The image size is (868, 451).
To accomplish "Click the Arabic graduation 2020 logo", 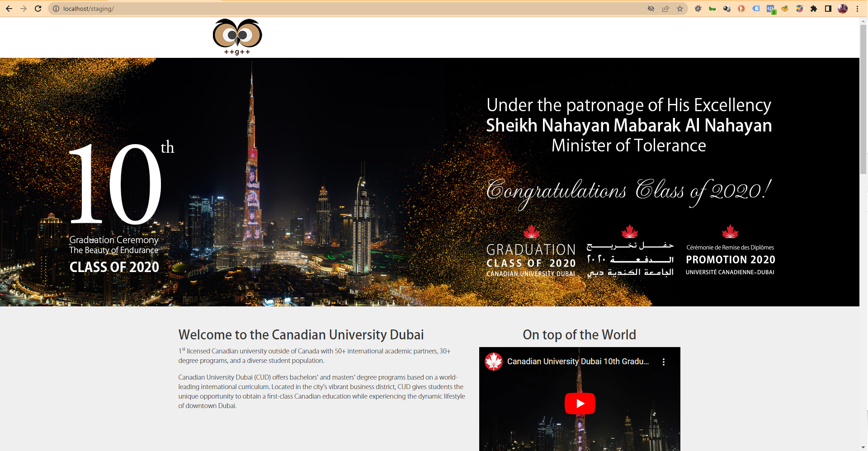I will coord(630,251).
